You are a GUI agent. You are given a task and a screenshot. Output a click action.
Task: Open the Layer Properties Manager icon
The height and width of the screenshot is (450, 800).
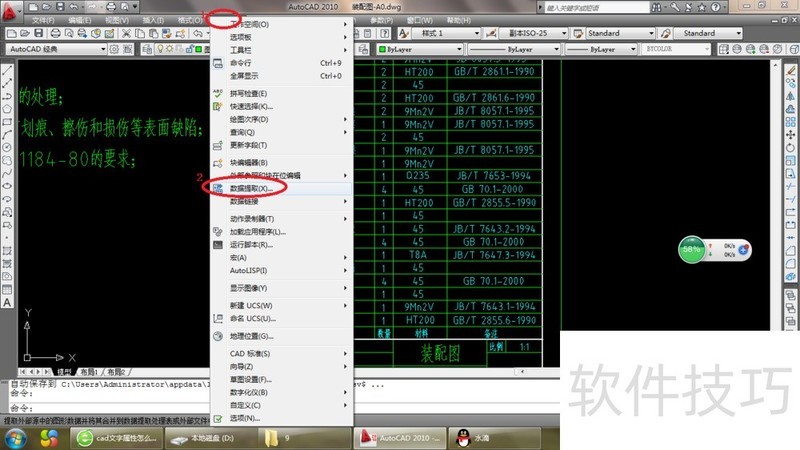tap(147, 49)
